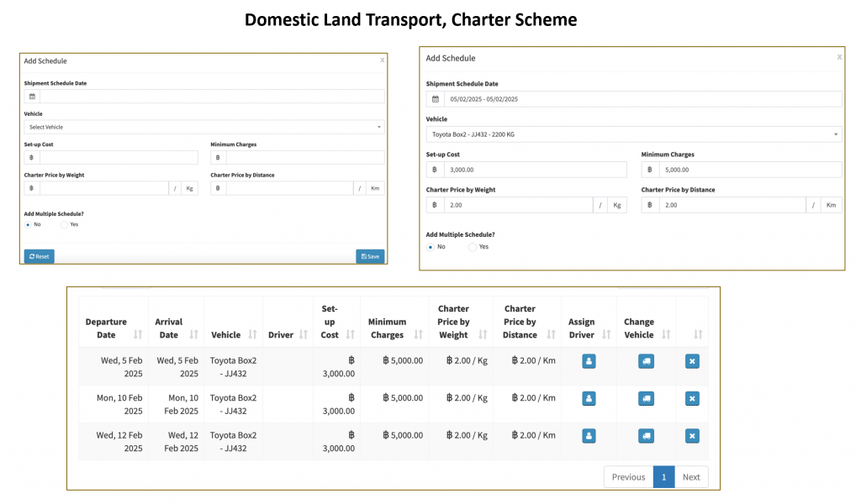
Task: Sort table by Charter Price by Distance
Action: pyautogui.click(x=552, y=334)
